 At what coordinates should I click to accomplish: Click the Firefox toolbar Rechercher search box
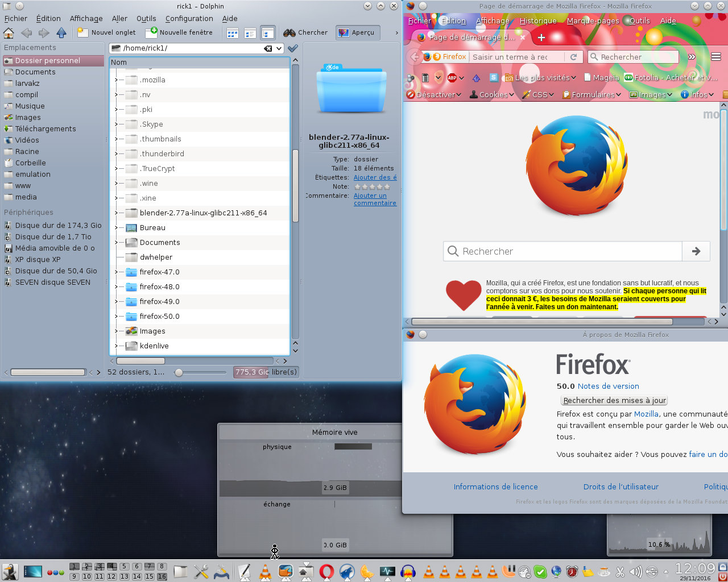point(633,57)
